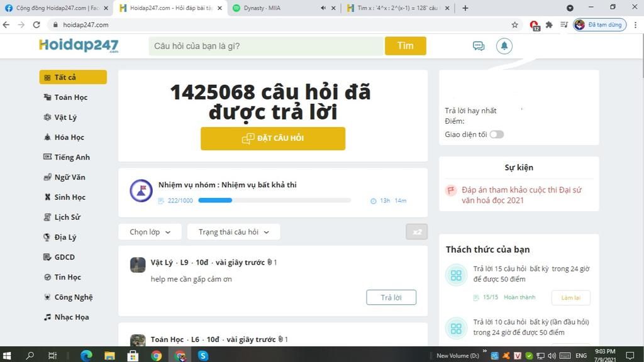Viewport: 644px width, 362px height.
Task: Click the group mission flag icon
Action: (x=142, y=190)
